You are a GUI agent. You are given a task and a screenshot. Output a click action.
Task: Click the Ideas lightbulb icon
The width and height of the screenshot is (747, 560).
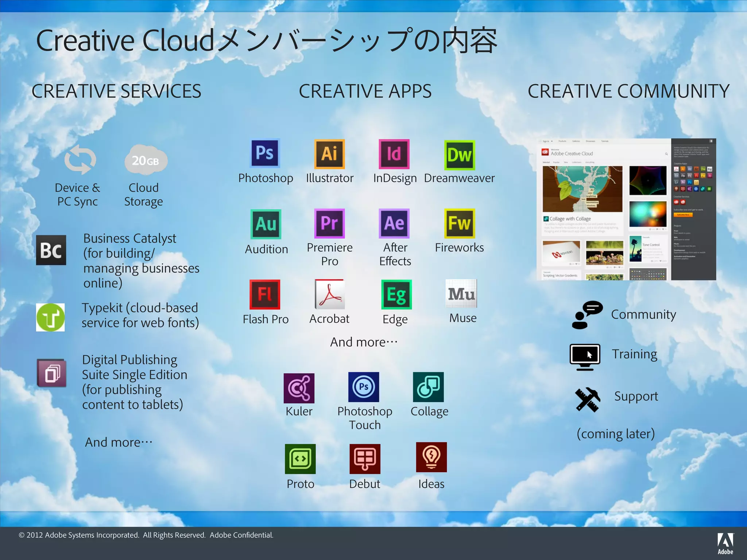tap(431, 457)
